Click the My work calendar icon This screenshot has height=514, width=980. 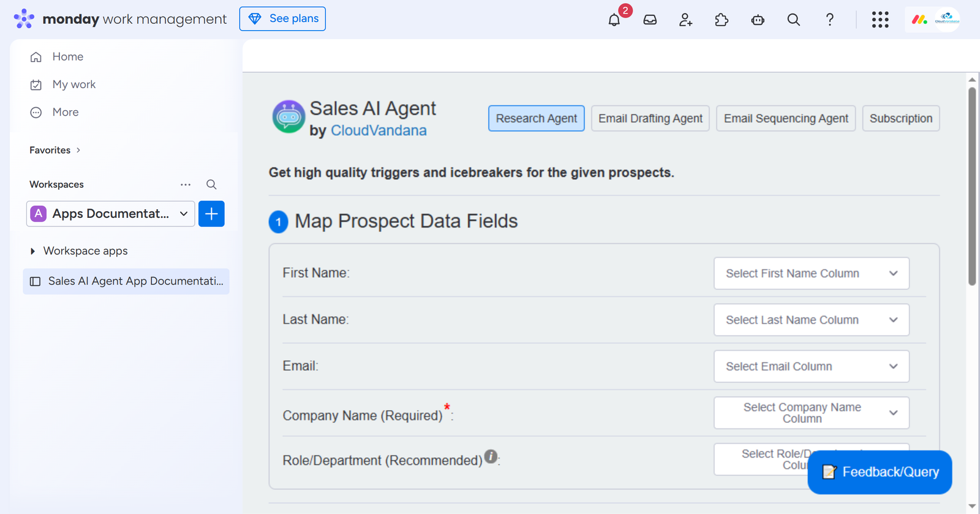tap(36, 84)
